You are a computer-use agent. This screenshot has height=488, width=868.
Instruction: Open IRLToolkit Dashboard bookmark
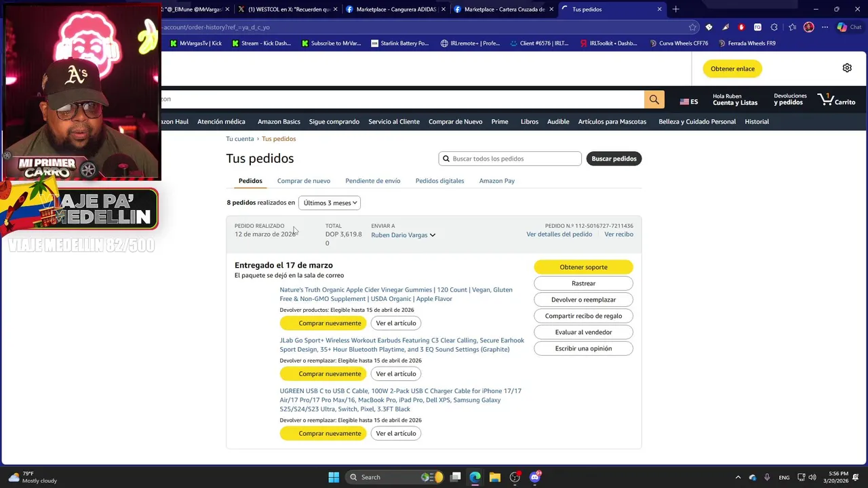point(609,43)
